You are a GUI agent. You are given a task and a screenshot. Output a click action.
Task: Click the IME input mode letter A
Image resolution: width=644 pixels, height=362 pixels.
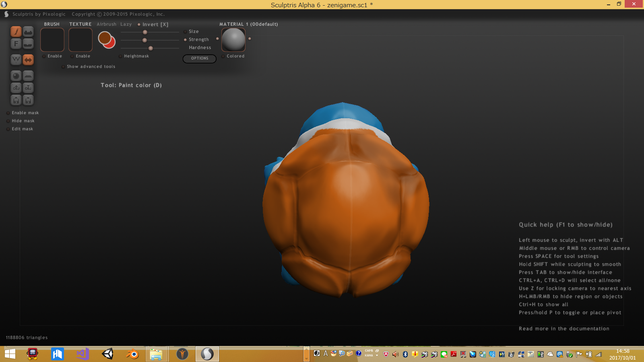pyautogui.click(x=326, y=354)
